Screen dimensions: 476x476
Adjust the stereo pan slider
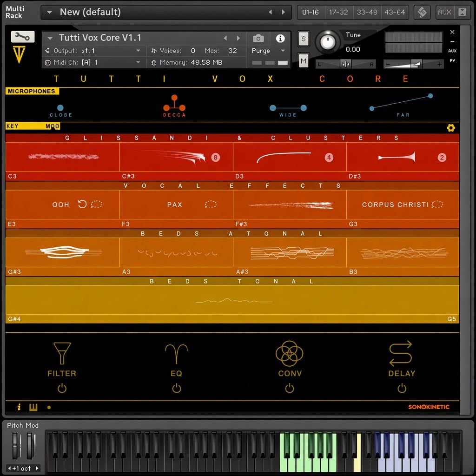click(345, 64)
